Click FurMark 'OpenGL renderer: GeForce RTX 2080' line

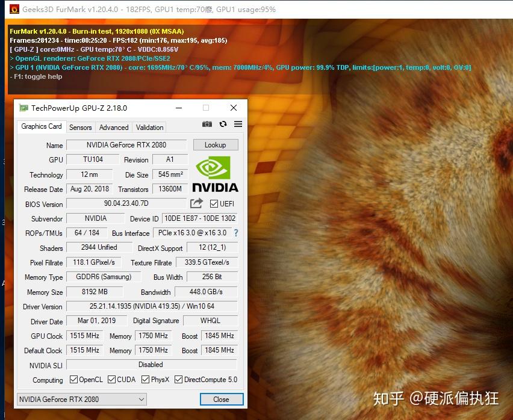pyautogui.click(x=90, y=58)
